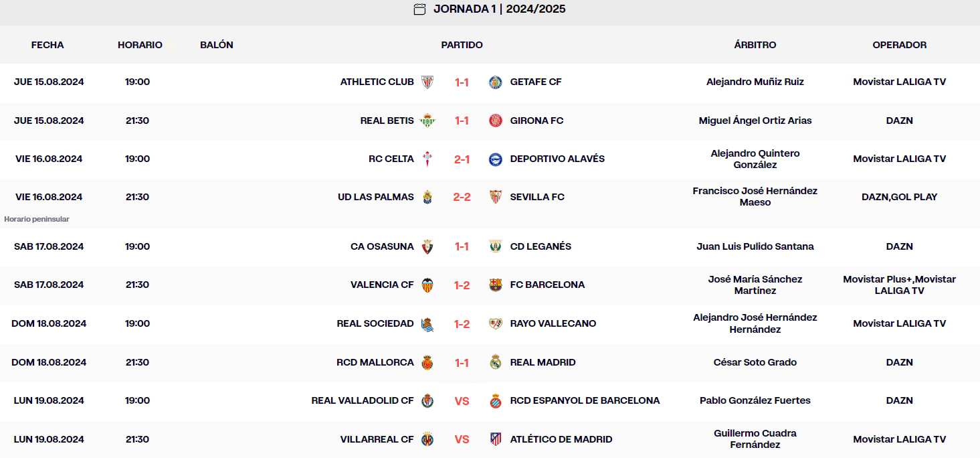Click the Athletic Club crest
Screen dimensions: 980x458
tap(427, 82)
